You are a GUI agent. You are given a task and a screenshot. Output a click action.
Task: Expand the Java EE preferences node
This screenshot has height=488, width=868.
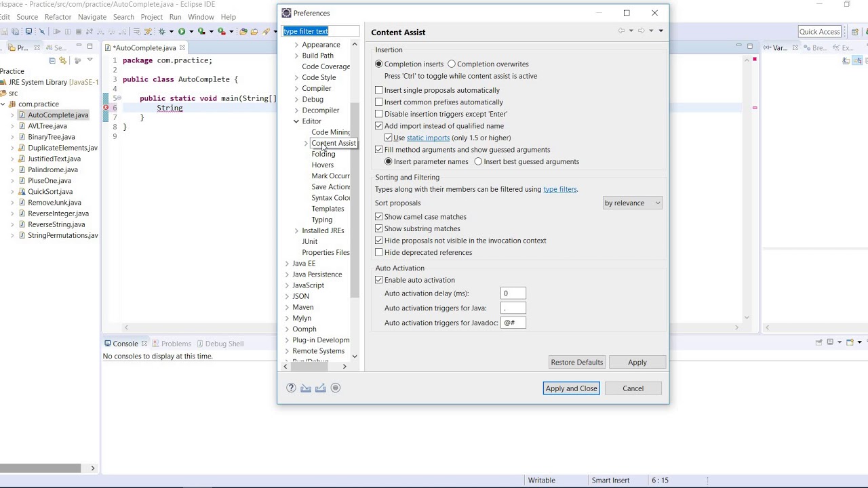click(287, 264)
